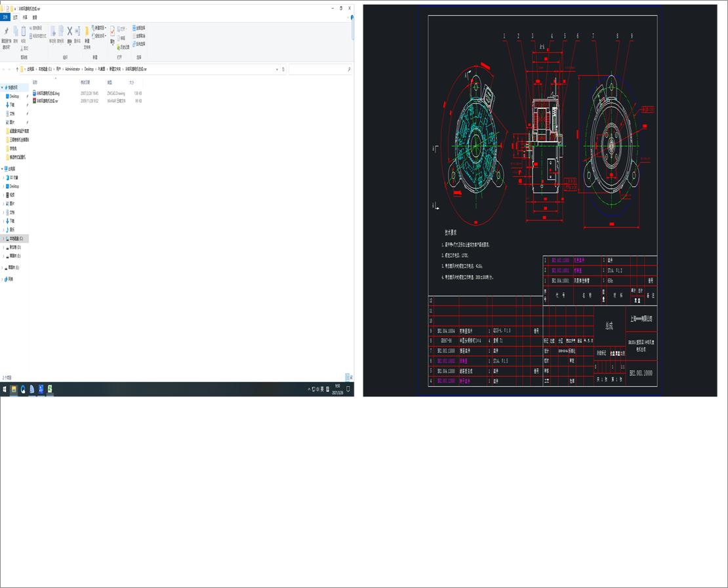Click File Explorer on the taskbar

14,389
